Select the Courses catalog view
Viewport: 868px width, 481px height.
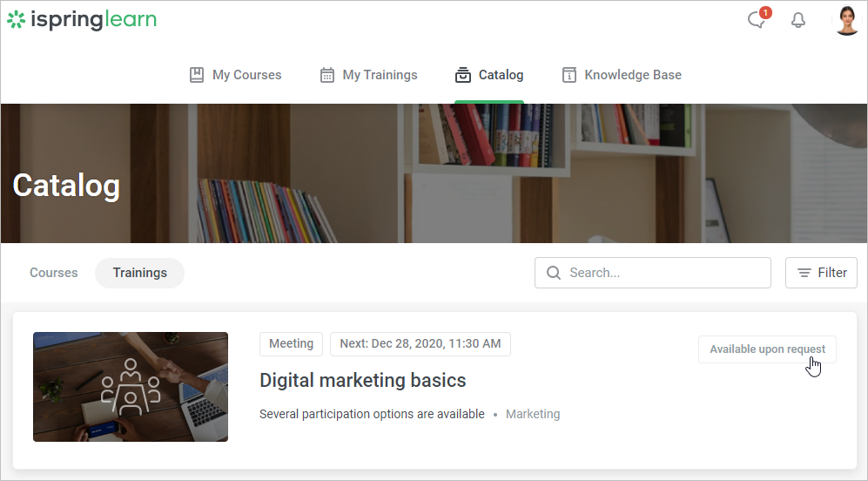(54, 273)
